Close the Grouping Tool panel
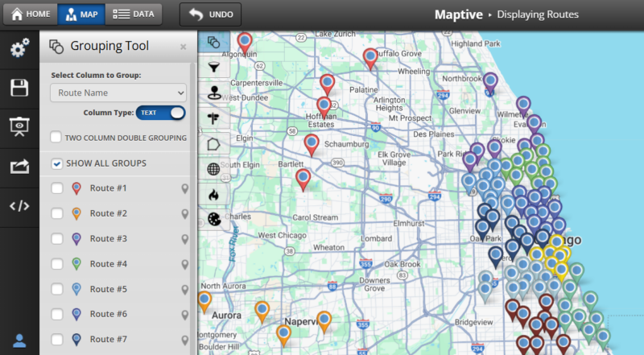This screenshot has width=644, height=355. point(184,47)
